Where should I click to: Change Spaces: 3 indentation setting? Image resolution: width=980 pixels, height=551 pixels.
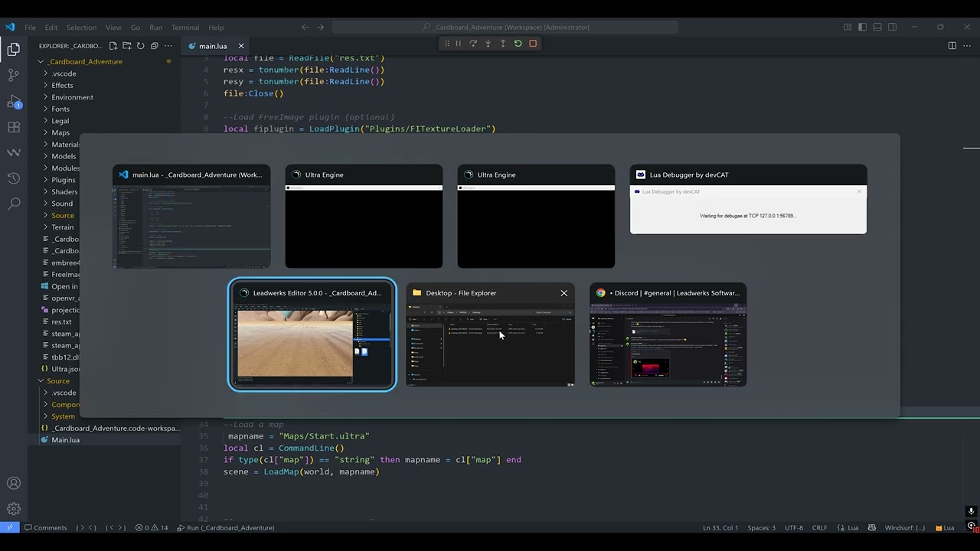(x=761, y=527)
